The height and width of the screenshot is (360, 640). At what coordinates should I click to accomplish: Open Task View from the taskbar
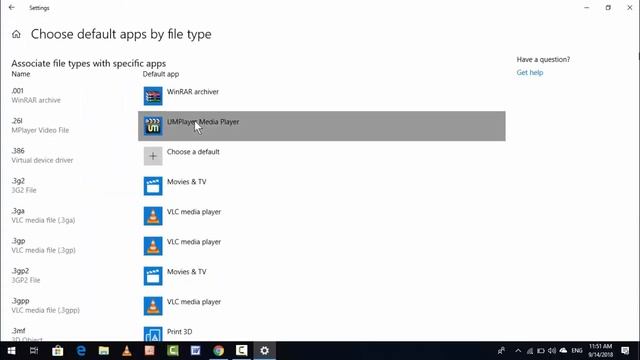[x=34, y=351]
